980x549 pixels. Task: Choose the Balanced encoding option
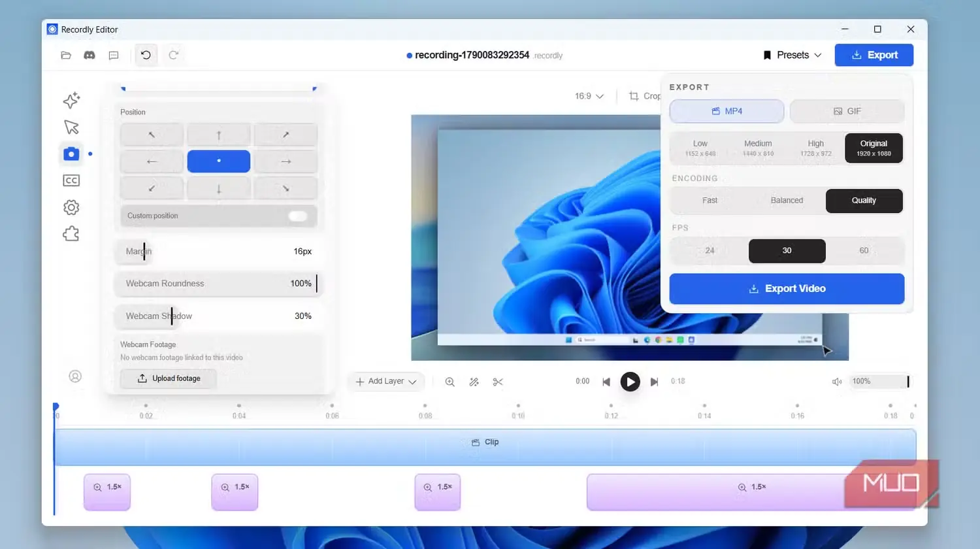coord(787,201)
